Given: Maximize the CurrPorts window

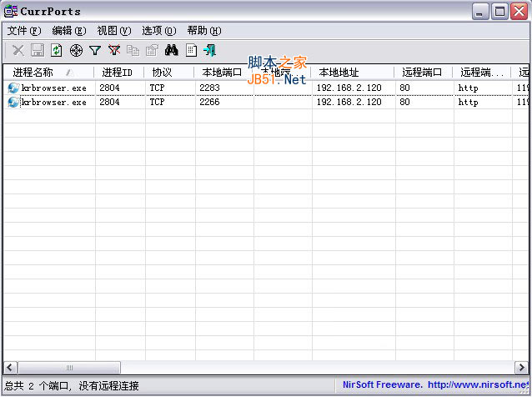Looking at the screenshot, I should (x=499, y=12).
